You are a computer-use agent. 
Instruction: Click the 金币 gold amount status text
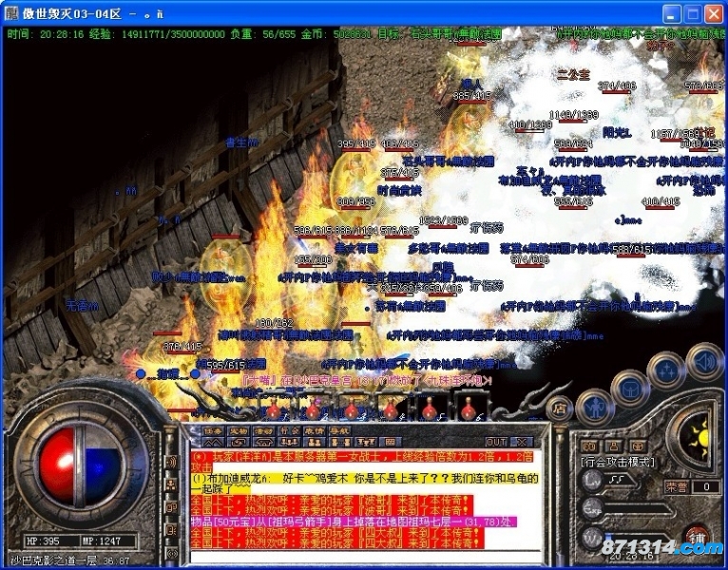click(336, 34)
